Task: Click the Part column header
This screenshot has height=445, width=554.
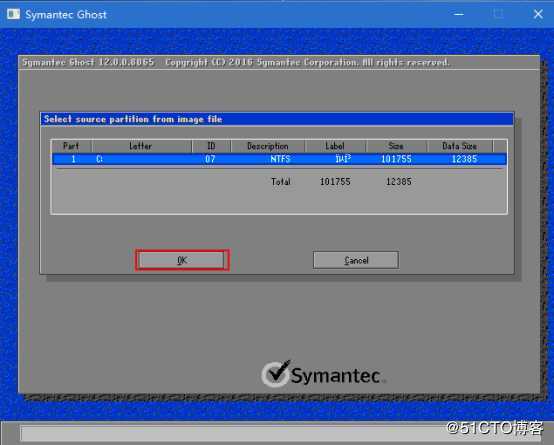Action: [x=71, y=146]
